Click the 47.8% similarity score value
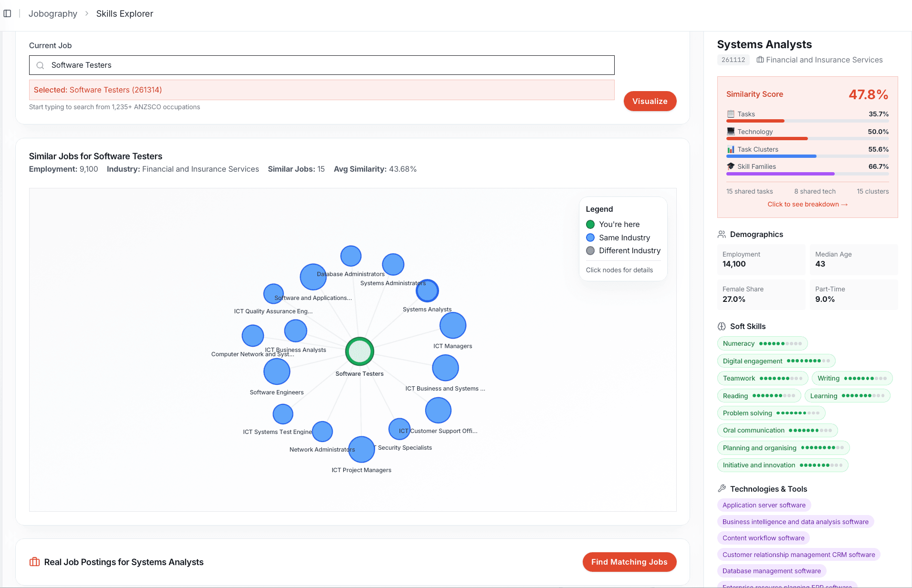 [868, 94]
